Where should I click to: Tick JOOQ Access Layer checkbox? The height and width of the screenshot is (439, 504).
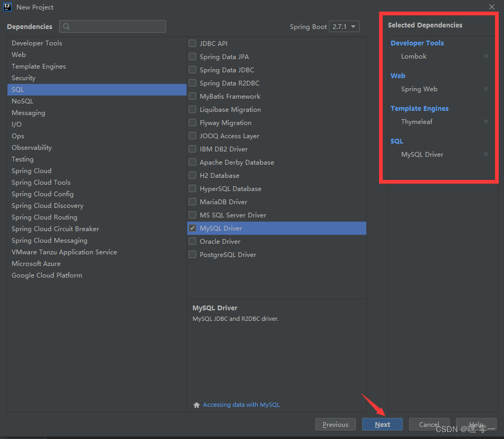point(192,136)
